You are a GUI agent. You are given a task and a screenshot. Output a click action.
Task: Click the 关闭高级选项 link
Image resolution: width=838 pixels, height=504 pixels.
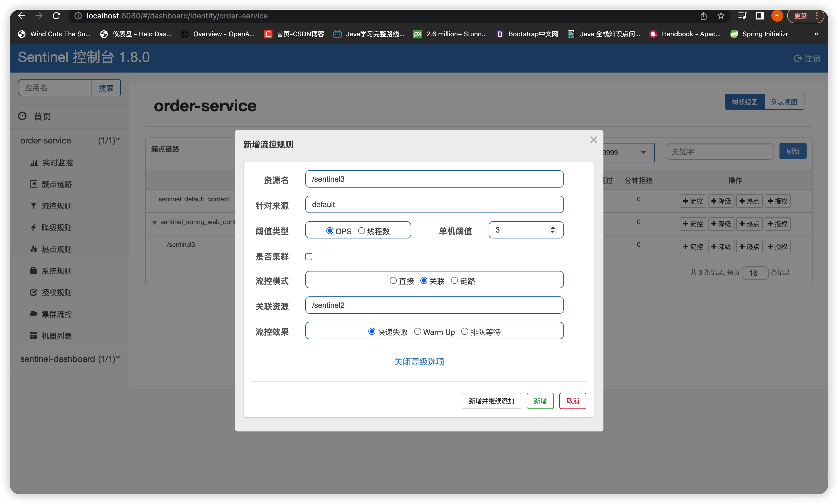419,362
